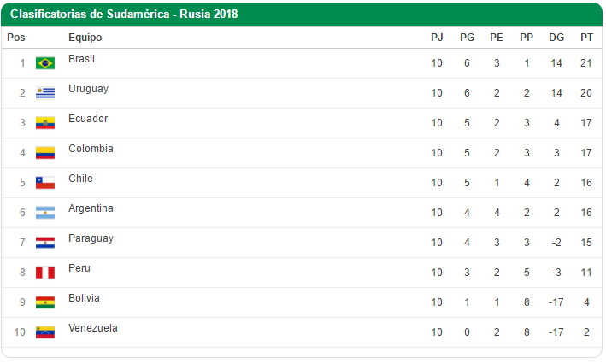The image size is (606, 364).
Task: Click the Peru flag icon
Action: click(x=45, y=273)
